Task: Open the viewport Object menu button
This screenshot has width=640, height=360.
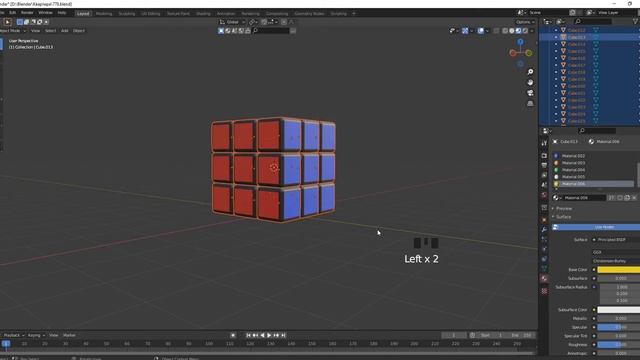Action: (x=79, y=31)
